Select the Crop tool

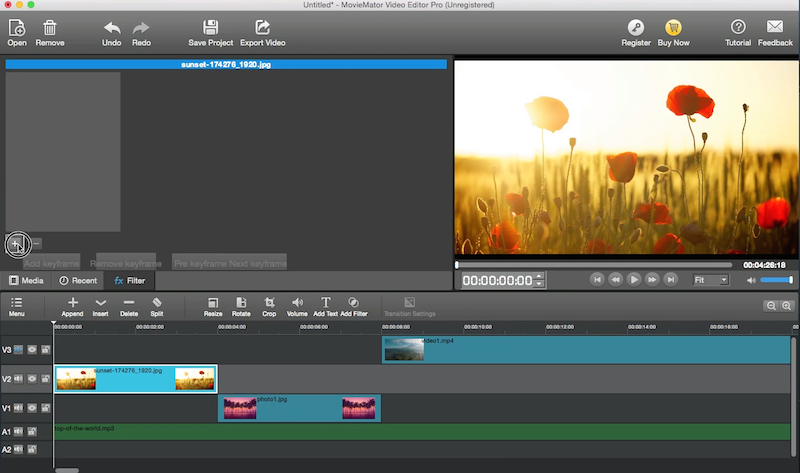[x=269, y=302]
